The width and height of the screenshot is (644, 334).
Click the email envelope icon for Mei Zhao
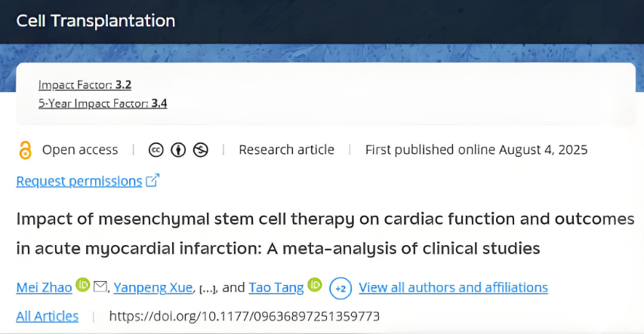point(100,287)
